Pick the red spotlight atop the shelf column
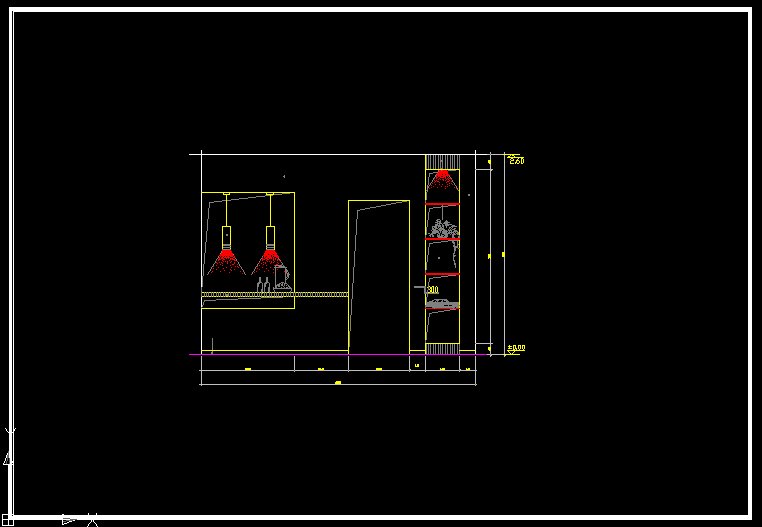The width and height of the screenshot is (762, 527). pos(441,181)
